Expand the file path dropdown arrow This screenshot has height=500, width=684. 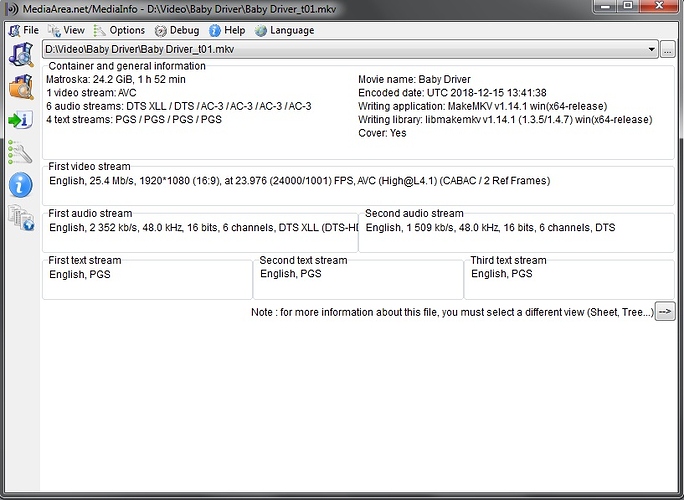coord(651,49)
